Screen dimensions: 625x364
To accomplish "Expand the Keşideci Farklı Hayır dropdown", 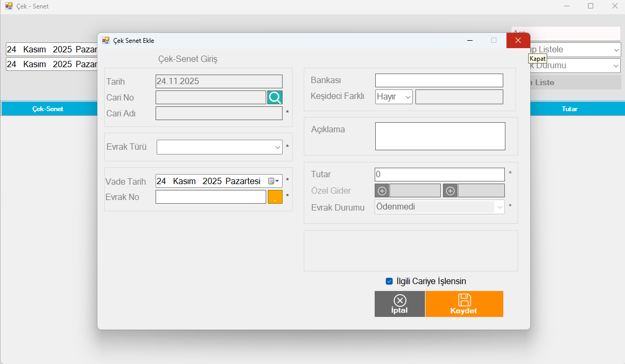I will click(394, 97).
